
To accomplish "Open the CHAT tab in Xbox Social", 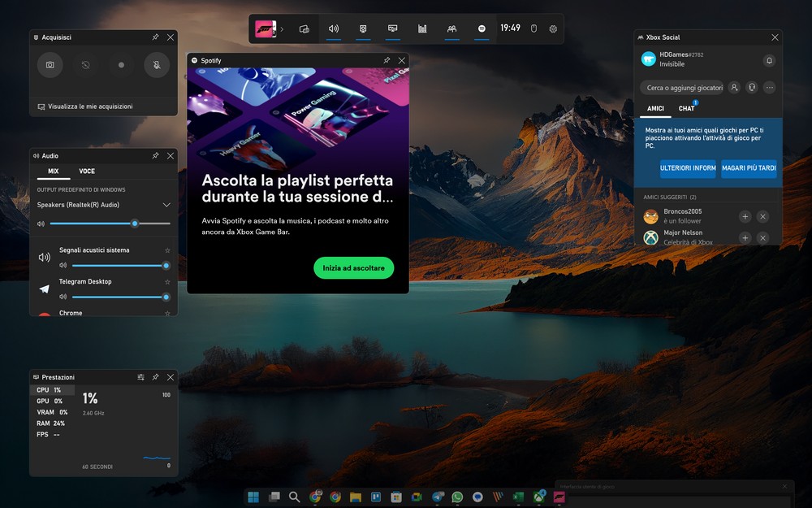I will (x=686, y=108).
